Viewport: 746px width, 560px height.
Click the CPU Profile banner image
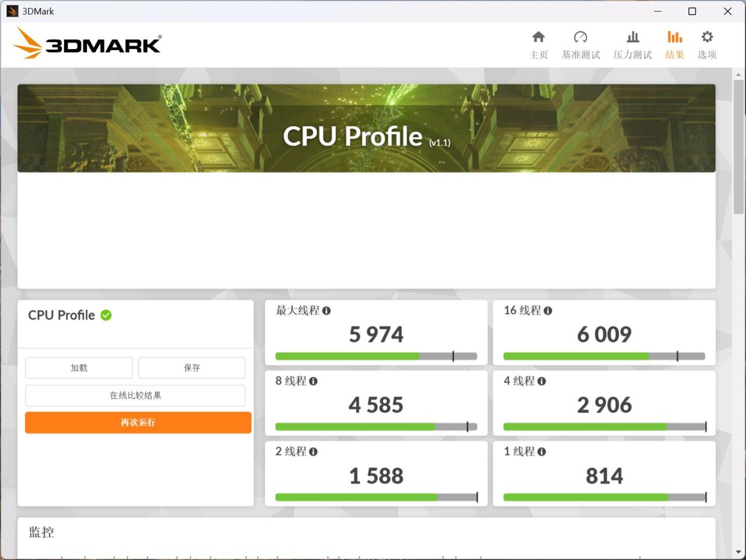[367, 128]
